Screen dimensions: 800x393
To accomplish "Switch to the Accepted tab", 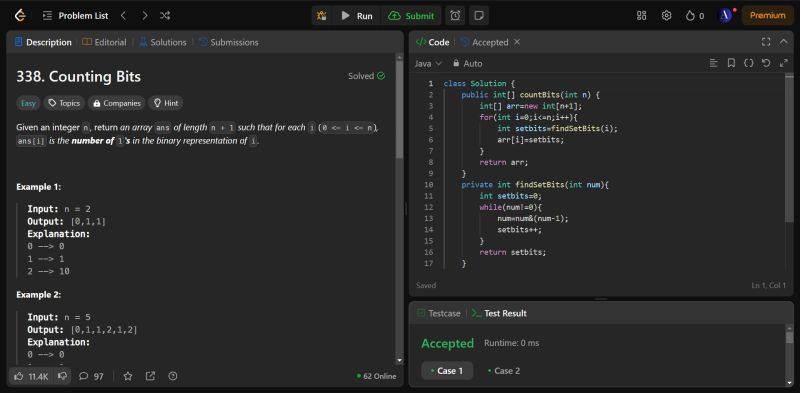I will 484,42.
